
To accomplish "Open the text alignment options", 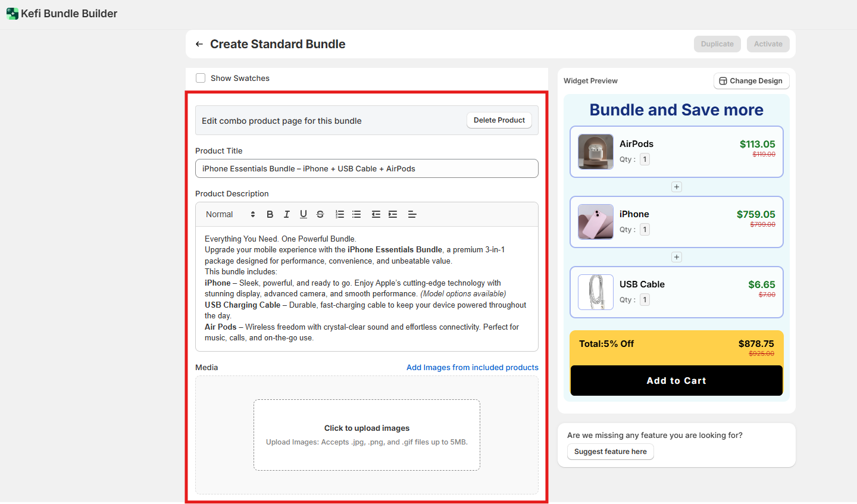I will [412, 214].
